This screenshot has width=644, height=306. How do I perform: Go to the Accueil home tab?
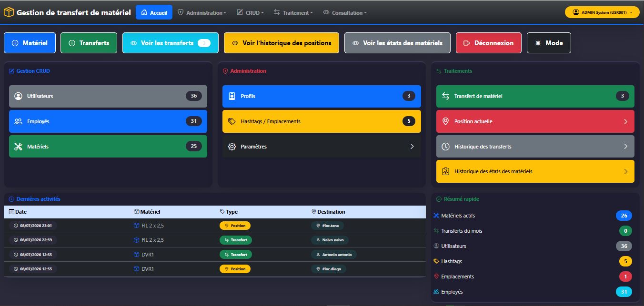[154, 13]
